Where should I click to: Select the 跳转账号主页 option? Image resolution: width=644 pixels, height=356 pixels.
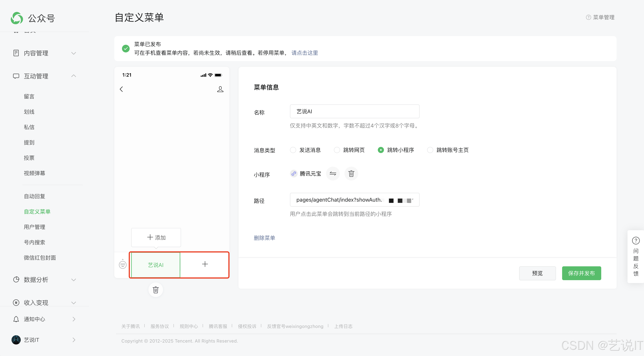[x=430, y=150]
